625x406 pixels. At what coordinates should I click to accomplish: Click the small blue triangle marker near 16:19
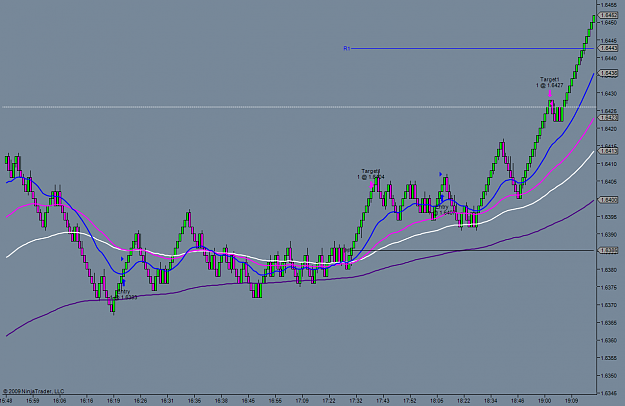pyautogui.click(x=122, y=259)
